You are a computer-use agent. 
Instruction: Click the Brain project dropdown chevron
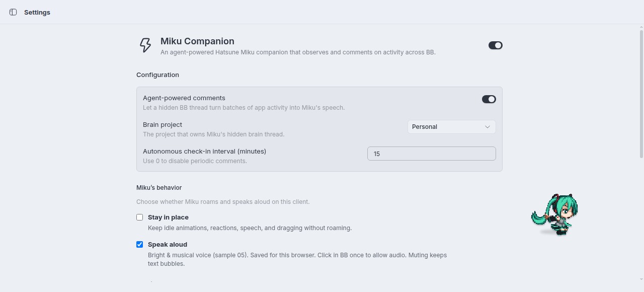[487, 127]
